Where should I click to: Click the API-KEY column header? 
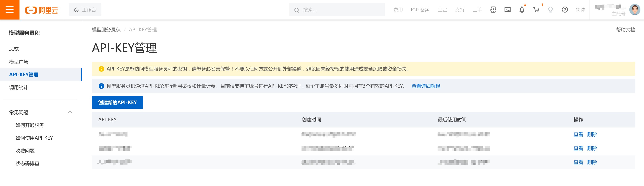click(107, 120)
